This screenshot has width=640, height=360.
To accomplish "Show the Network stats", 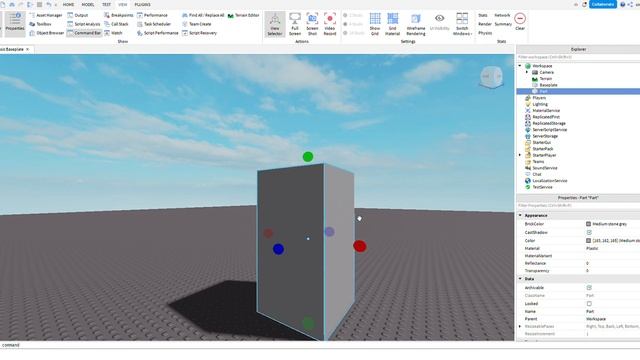I will [502, 15].
